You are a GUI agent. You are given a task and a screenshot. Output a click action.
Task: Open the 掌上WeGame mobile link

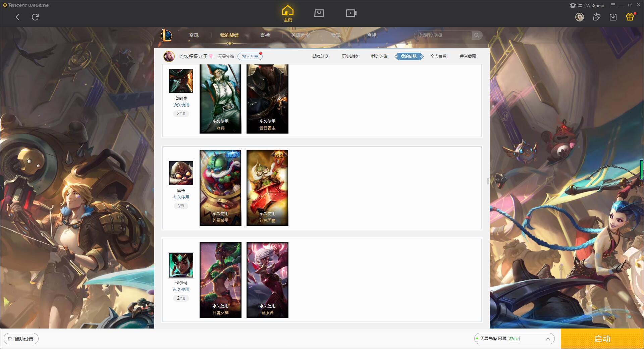coord(587,5)
